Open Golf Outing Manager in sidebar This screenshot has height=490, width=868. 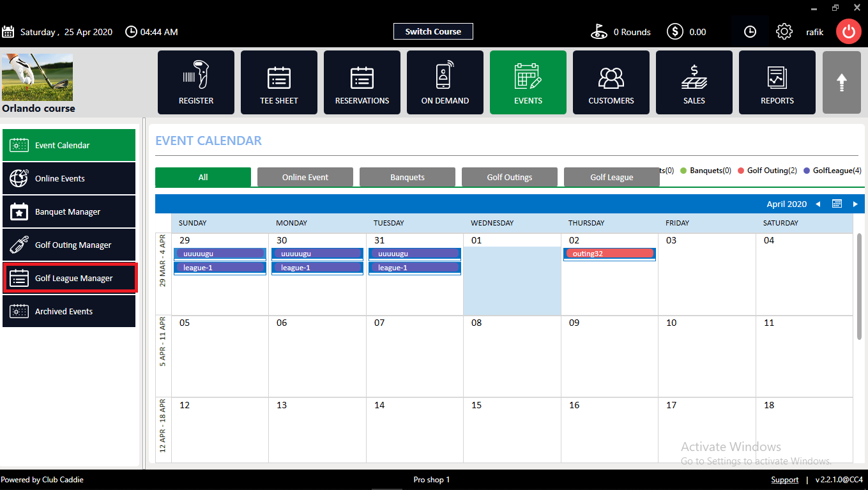(69, 245)
